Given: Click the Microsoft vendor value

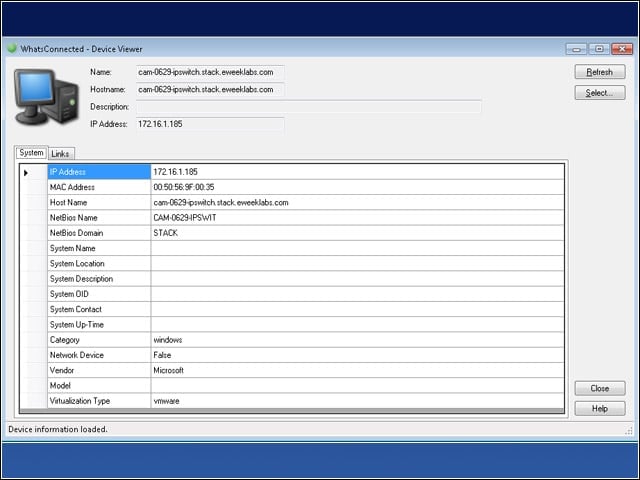Looking at the screenshot, I should 168,370.
